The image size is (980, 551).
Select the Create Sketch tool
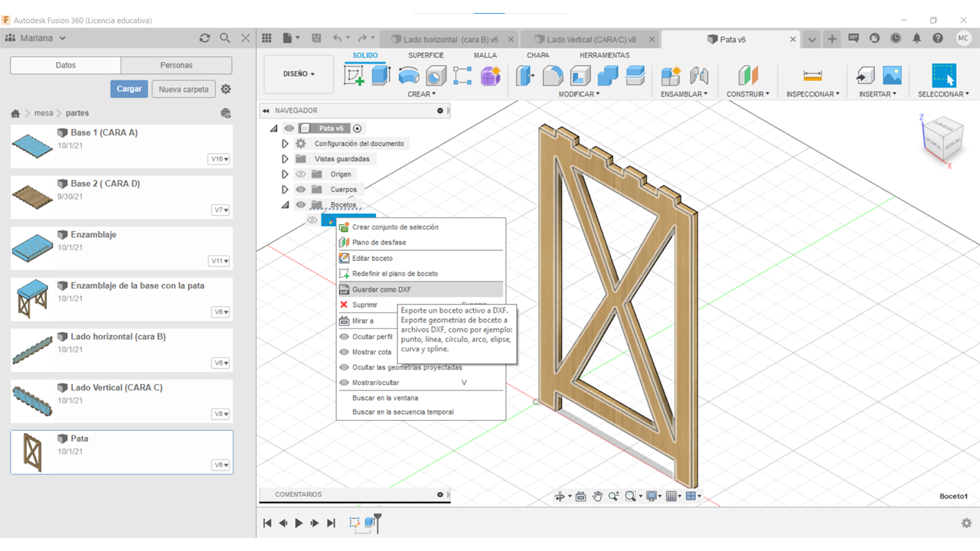click(354, 76)
